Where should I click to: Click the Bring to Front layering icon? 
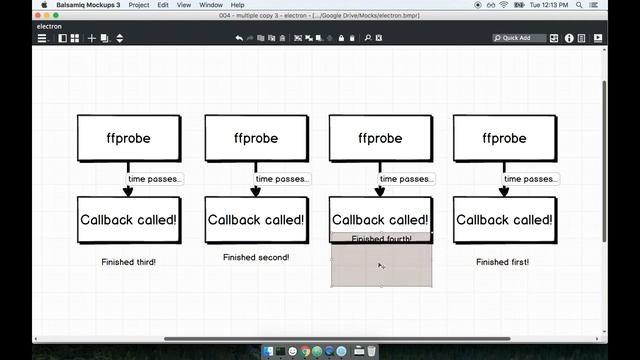pos(320,38)
